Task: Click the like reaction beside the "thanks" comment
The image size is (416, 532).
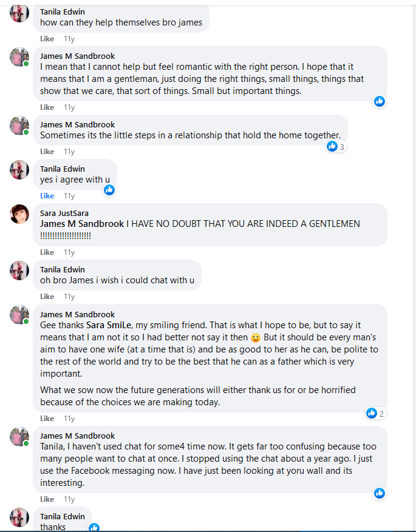Action: tap(94, 527)
